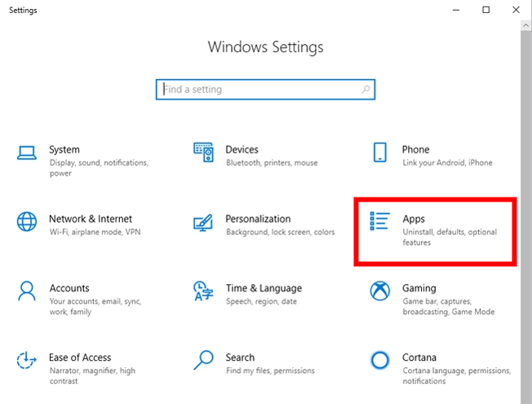This screenshot has height=404, width=532.
Task: Click 'Wi-Fi, airplane mode, VPN' description
Action: pyautogui.click(x=95, y=233)
